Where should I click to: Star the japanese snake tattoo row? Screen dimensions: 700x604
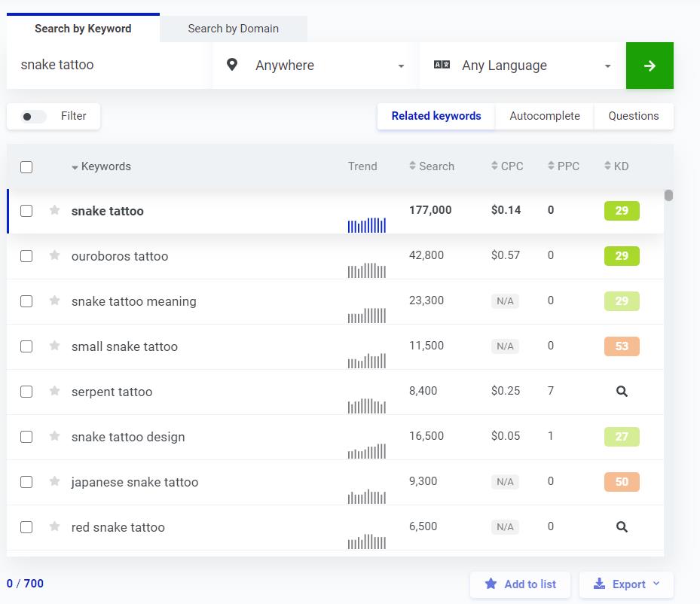pyautogui.click(x=54, y=481)
